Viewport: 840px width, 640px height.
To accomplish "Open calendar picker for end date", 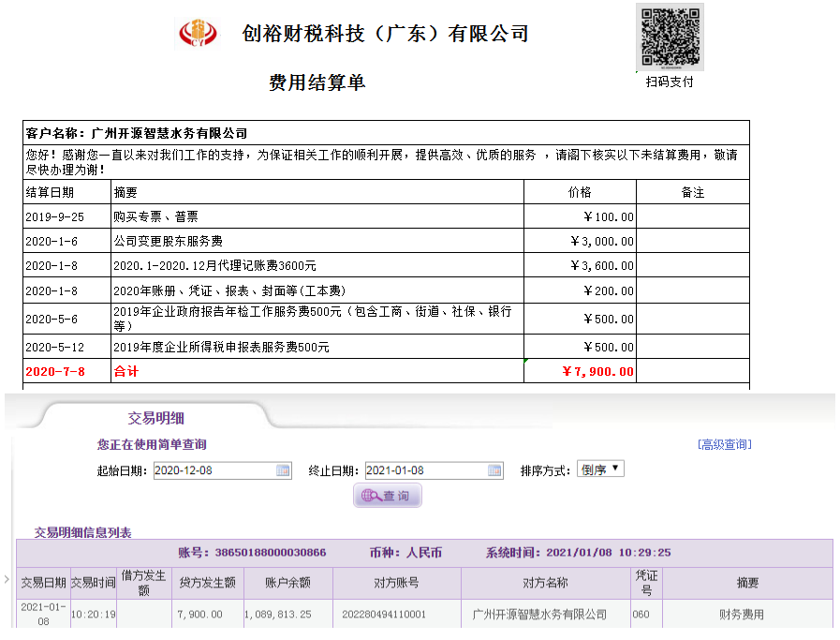I will pos(494,470).
